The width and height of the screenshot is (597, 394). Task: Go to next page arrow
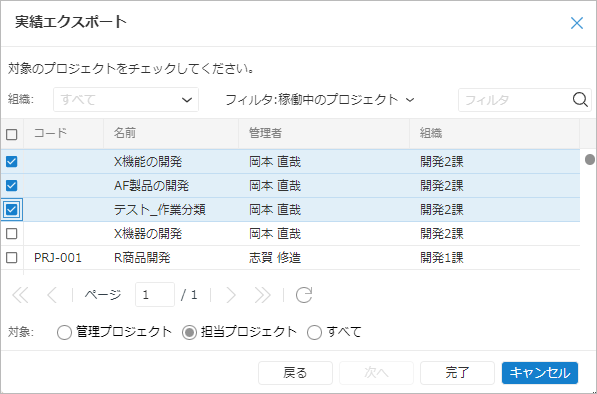(231, 295)
